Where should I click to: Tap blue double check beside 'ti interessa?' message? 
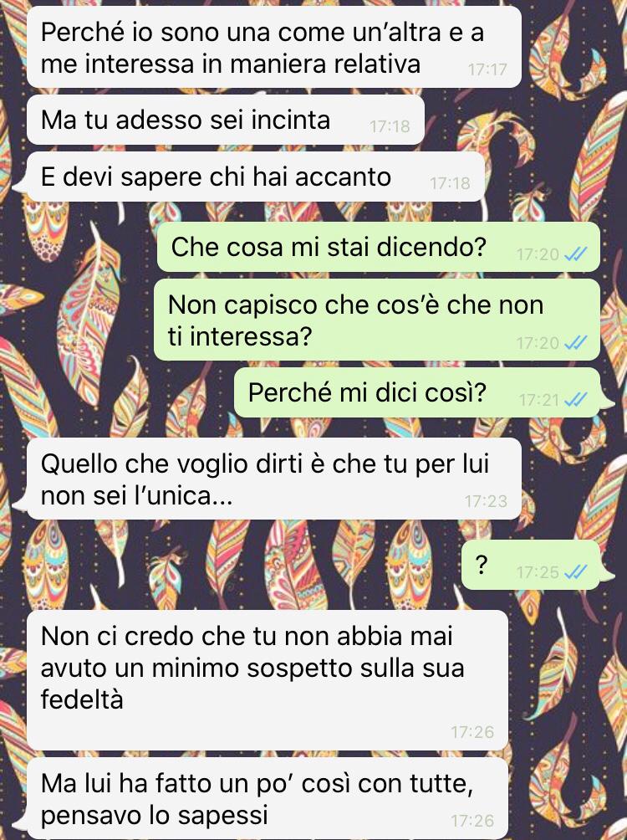576,342
